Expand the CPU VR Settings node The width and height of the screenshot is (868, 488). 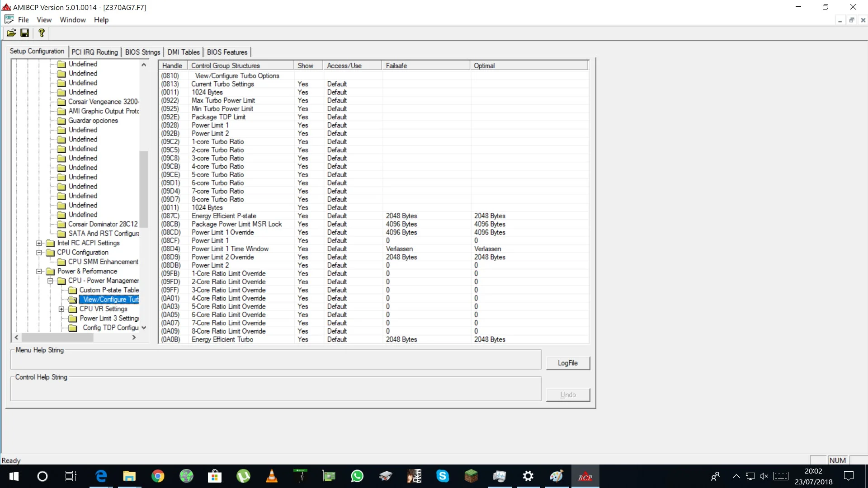[x=61, y=309]
